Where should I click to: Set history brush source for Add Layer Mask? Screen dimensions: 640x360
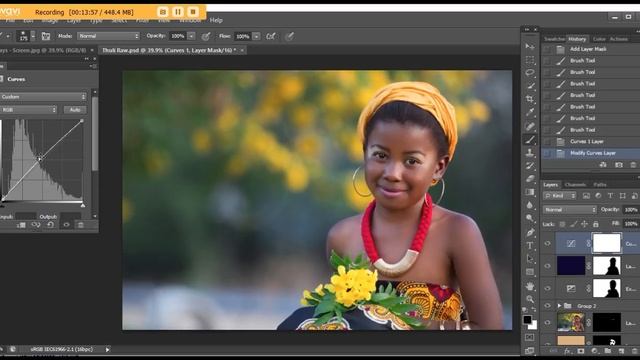547,49
